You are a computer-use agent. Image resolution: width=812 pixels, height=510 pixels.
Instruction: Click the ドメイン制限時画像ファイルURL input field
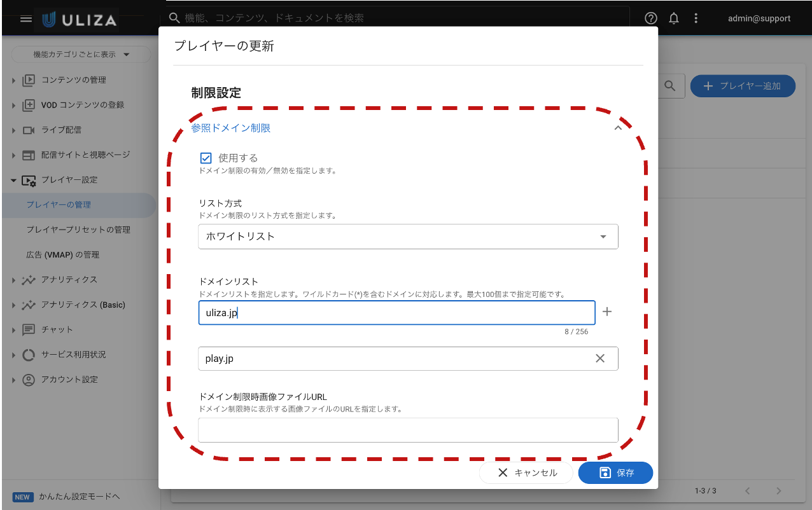[x=408, y=430]
